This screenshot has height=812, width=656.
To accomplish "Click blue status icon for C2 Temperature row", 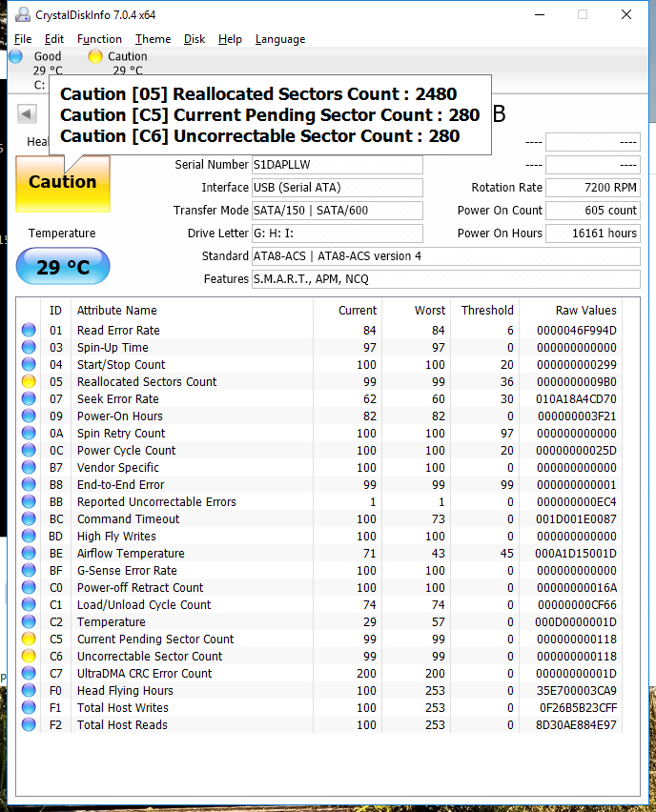I will click(x=29, y=621).
